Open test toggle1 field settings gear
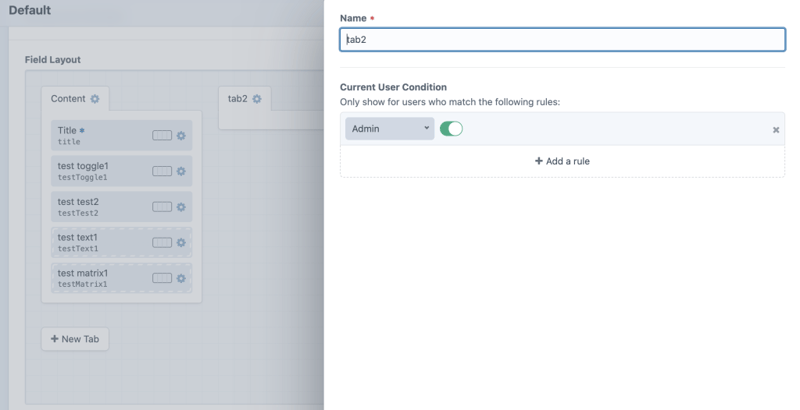 [181, 171]
